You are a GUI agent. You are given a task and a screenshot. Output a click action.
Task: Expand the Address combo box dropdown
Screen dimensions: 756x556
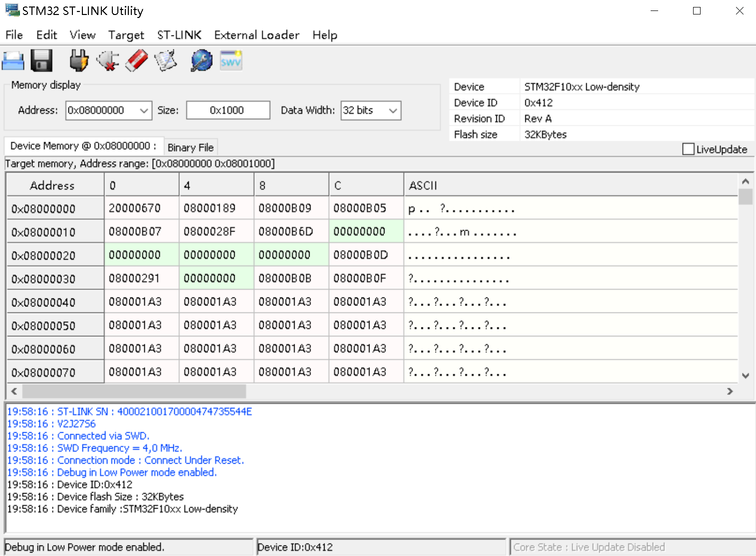(x=144, y=110)
